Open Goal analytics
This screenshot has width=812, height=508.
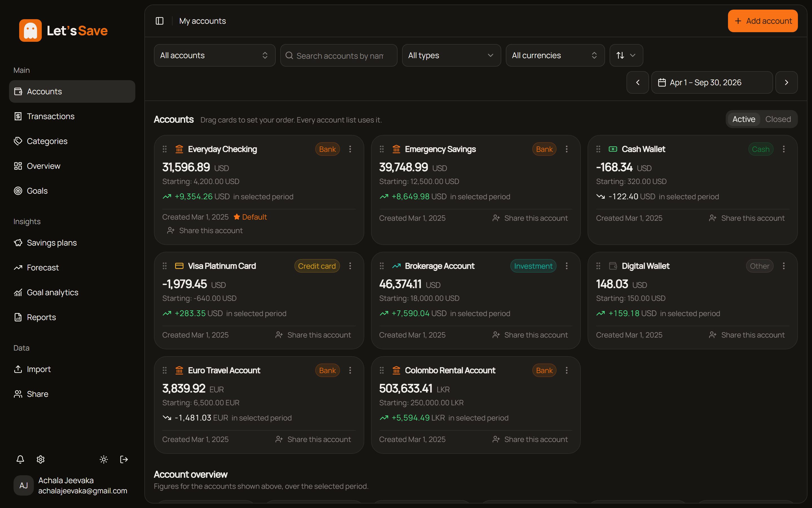pyautogui.click(x=72, y=292)
